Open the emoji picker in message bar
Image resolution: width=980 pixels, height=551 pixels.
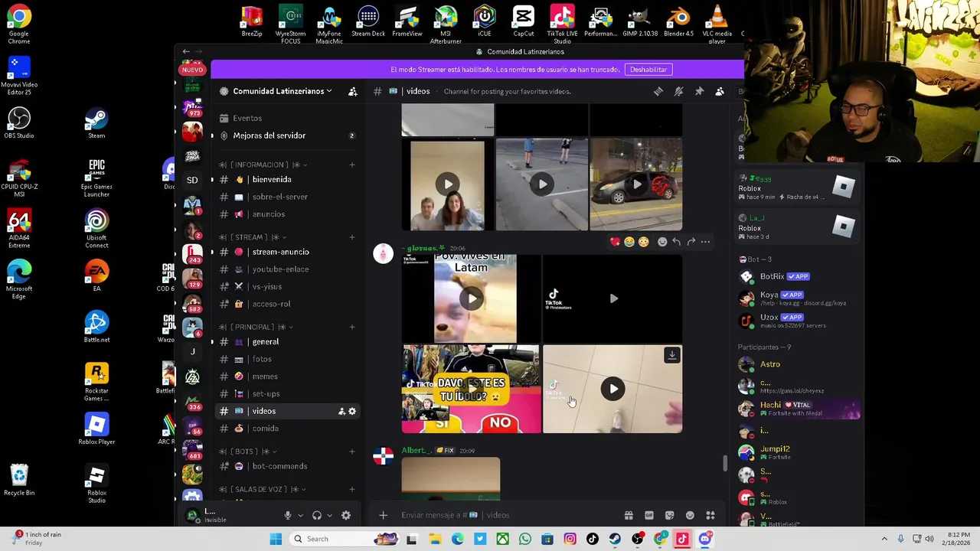pyautogui.click(x=690, y=515)
